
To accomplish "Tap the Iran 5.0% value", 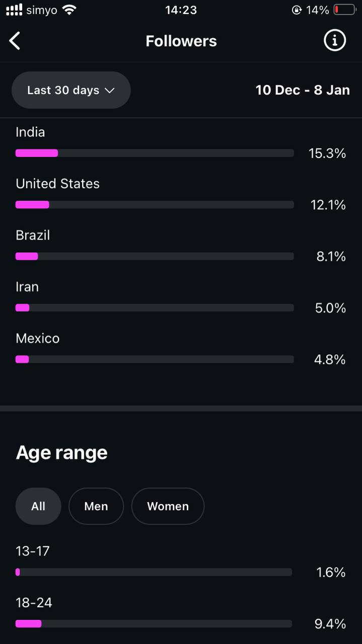I will click(330, 308).
